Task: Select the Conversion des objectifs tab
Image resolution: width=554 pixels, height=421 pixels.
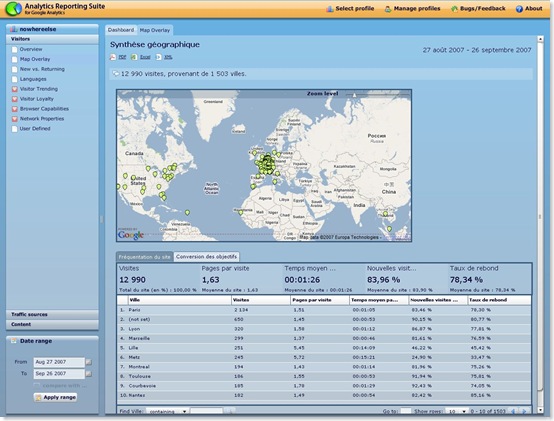Action: pyautogui.click(x=206, y=257)
